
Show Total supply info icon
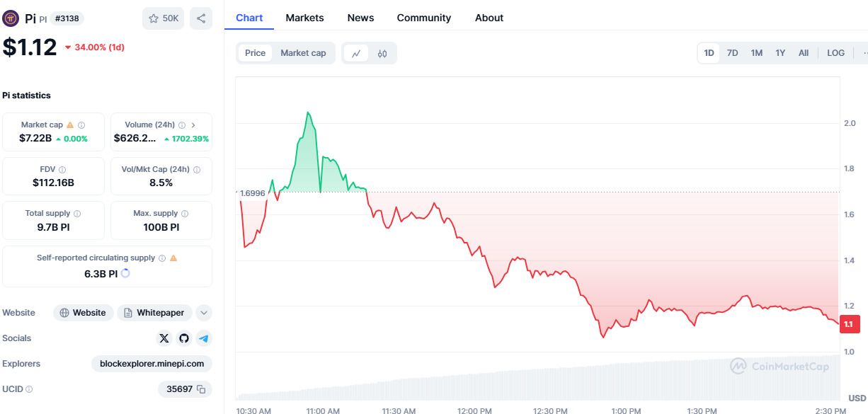(x=77, y=213)
